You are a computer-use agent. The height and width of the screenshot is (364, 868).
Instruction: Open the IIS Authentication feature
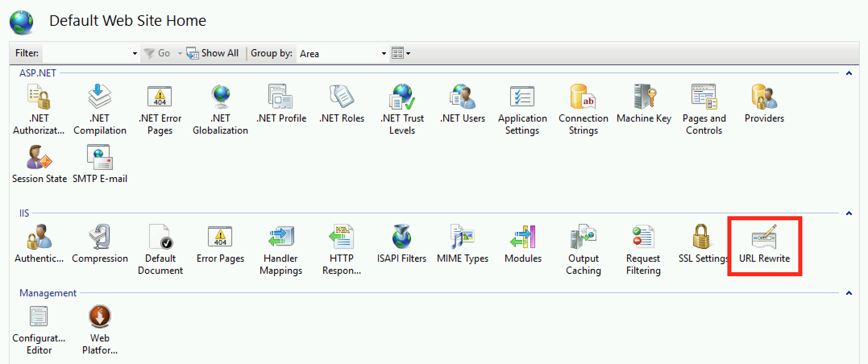click(x=39, y=243)
